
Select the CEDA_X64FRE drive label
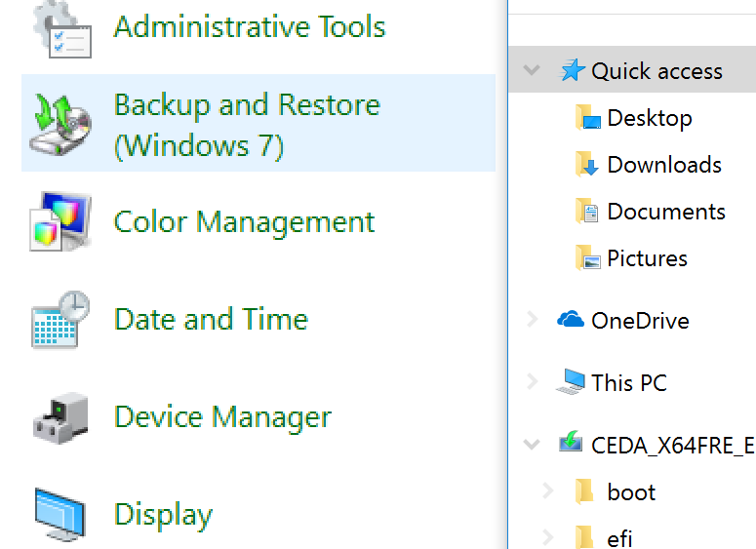click(x=673, y=445)
